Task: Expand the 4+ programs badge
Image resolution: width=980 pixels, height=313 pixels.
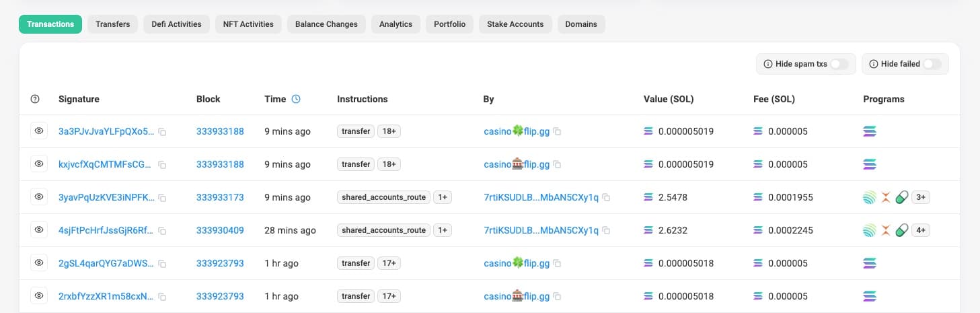Action: tap(921, 230)
